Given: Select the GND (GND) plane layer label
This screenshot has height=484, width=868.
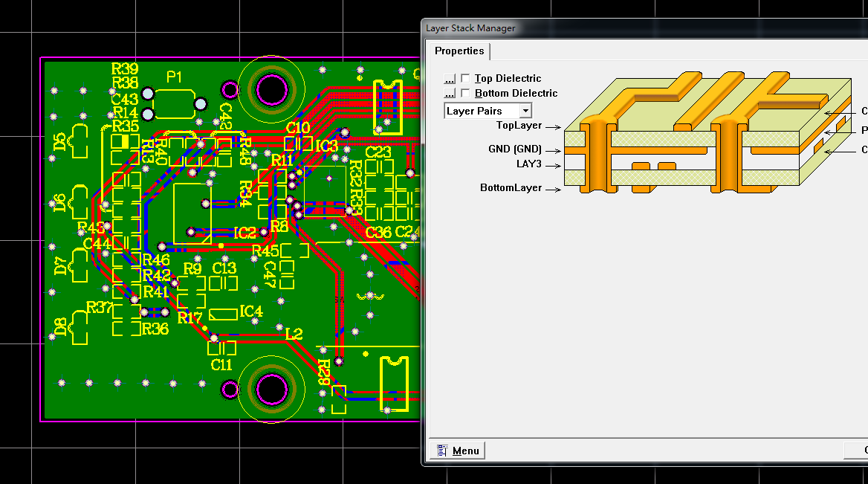Looking at the screenshot, I should tap(514, 149).
